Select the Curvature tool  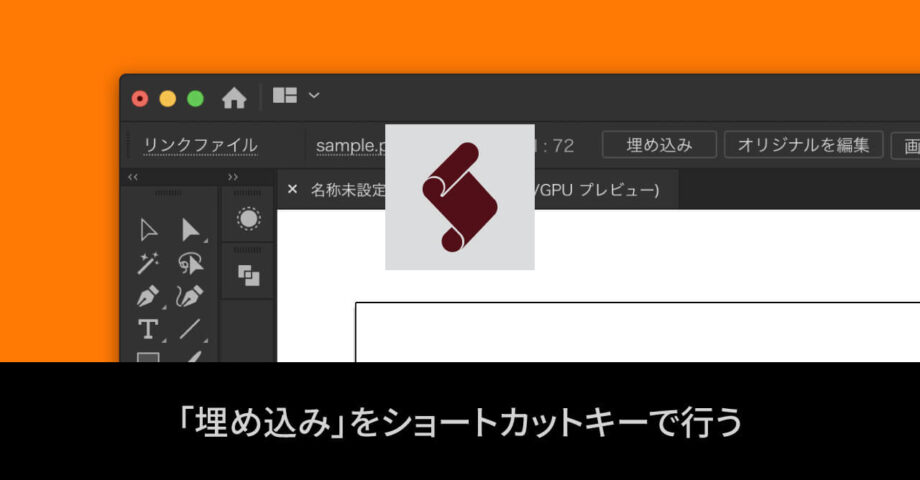(190, 297)
